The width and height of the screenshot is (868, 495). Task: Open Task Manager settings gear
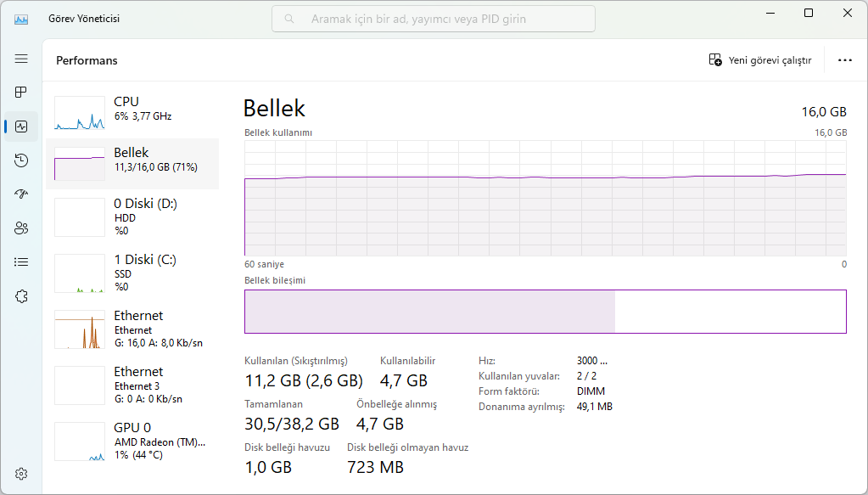21,473
